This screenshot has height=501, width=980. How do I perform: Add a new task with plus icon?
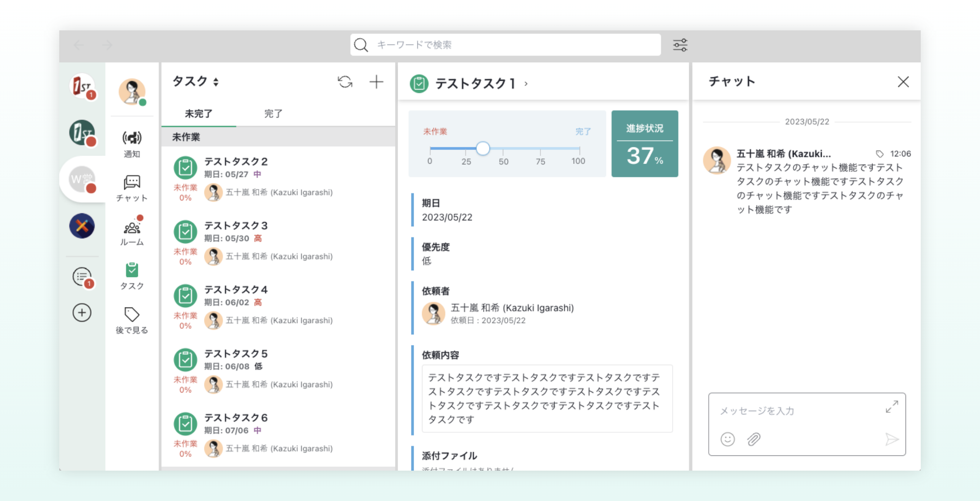(x=376, y=82)
